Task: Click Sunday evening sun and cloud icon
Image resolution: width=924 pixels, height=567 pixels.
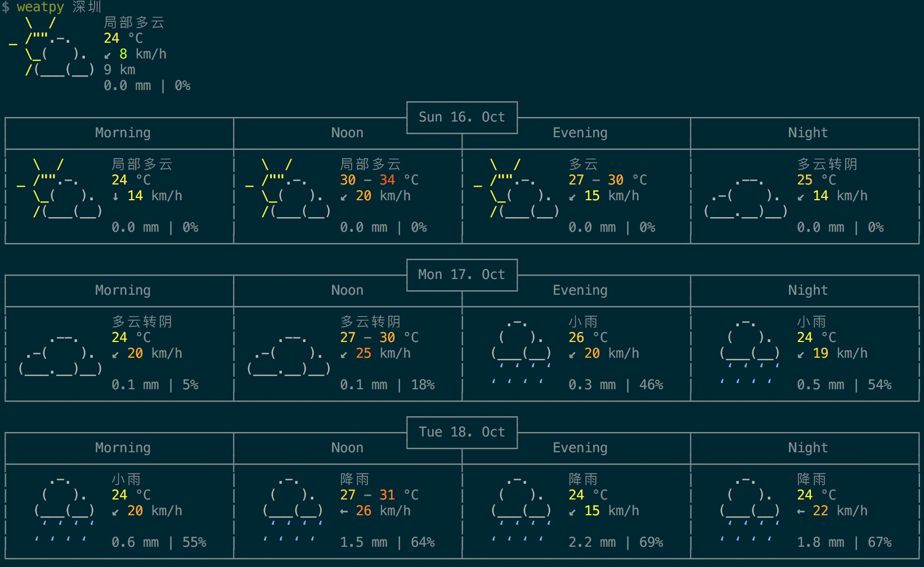Action: 517,188
